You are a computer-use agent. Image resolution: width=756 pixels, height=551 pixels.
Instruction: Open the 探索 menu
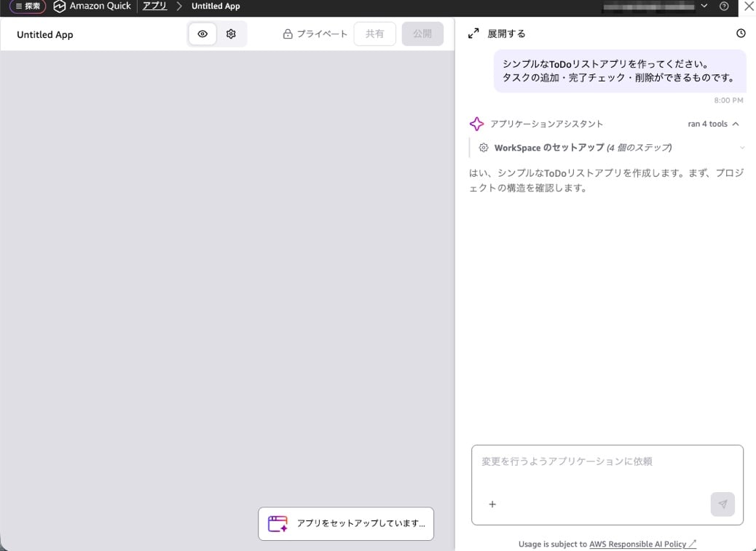[x=26, y=7]
